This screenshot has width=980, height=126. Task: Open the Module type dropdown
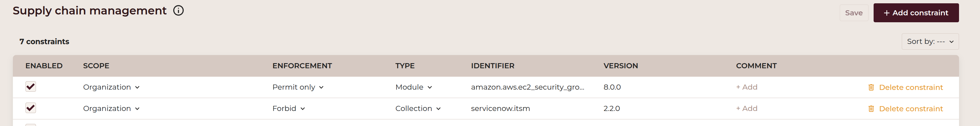point(414,88)
